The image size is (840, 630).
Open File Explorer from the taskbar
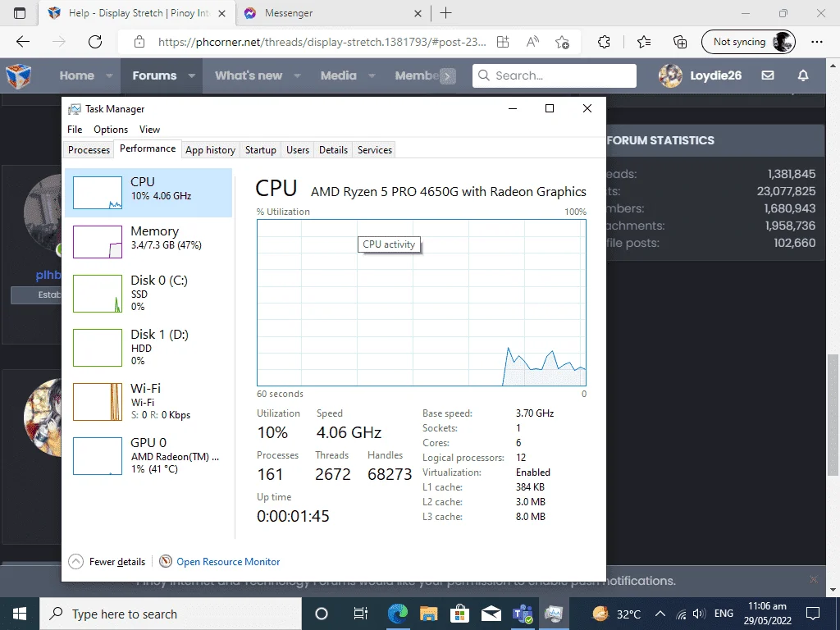[428, 614]
